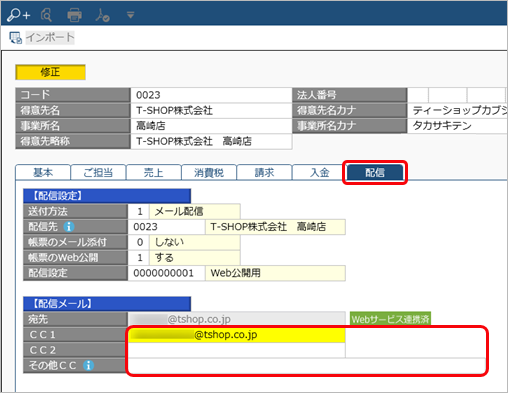The image size is (508, 393).
Task: Click the 帳票のメール添付 code field showing 0
Action: 139,242
